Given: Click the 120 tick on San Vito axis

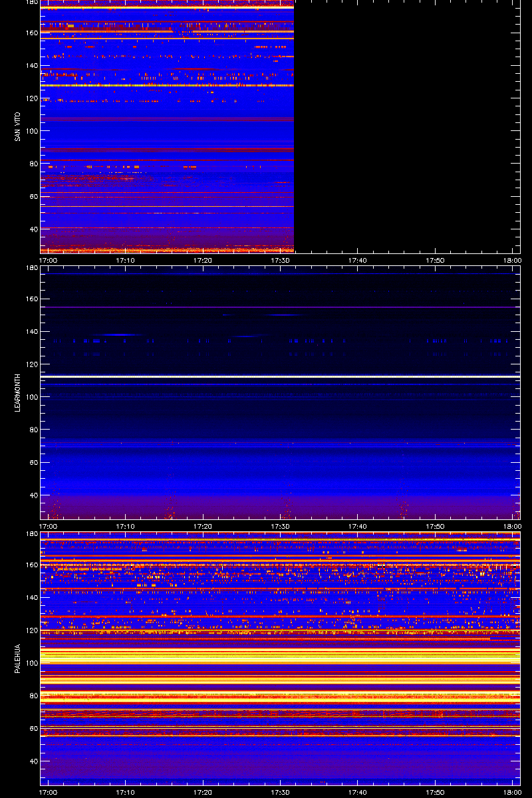Looking at the screenshot, I should tap(31, 98).
